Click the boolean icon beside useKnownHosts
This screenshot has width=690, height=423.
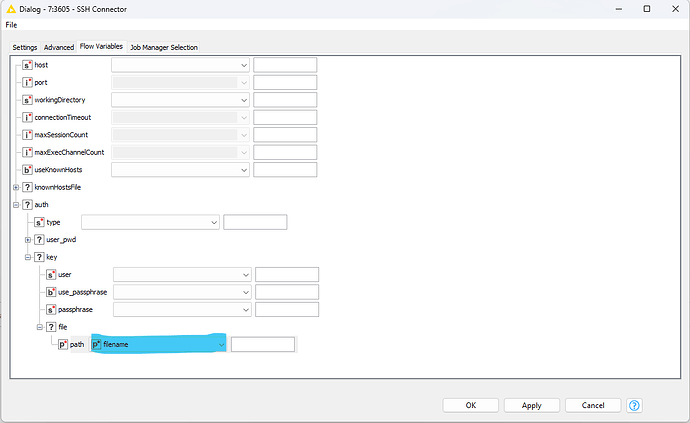[28, 170]
